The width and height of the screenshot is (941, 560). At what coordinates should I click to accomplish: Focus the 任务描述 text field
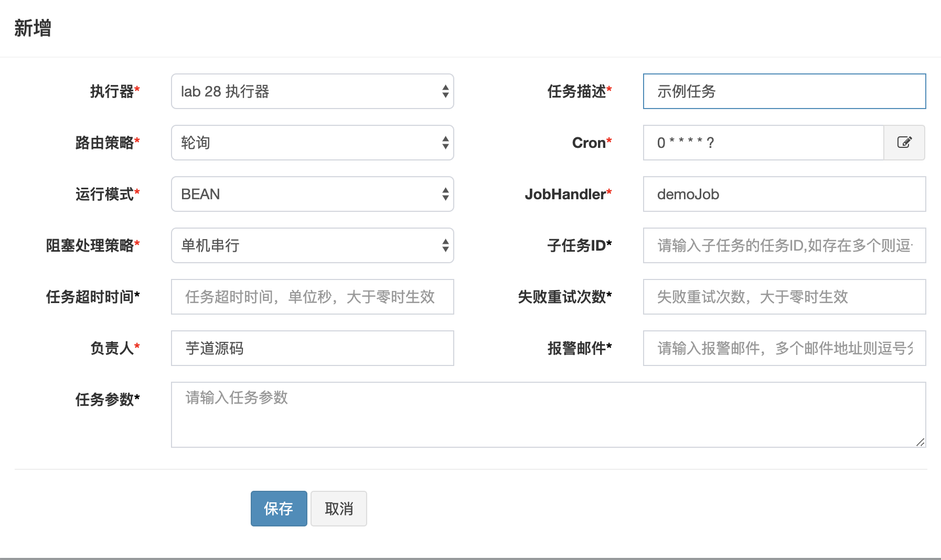coord(784,91)
